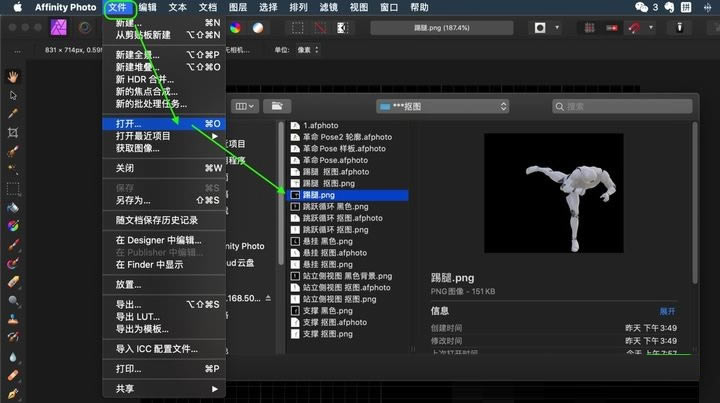This screenshot has width=720, height=403.
Task: Click the Photo Persona icon
Action: 59,27
